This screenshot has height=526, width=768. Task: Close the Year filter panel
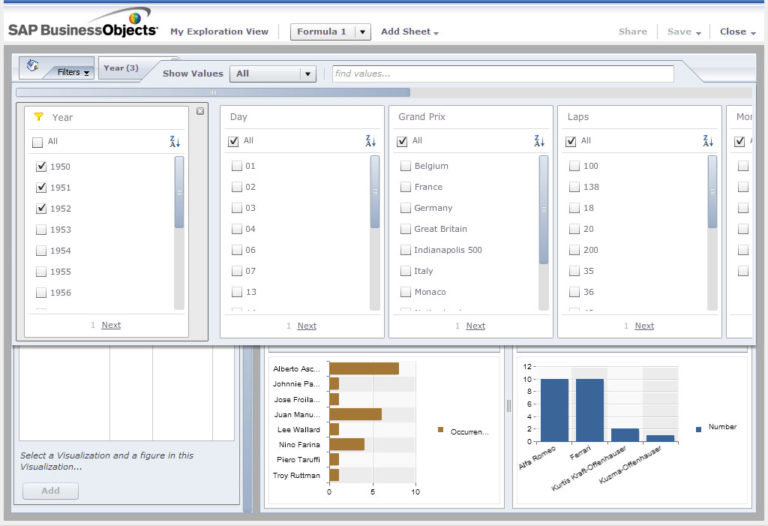point(200,111)
